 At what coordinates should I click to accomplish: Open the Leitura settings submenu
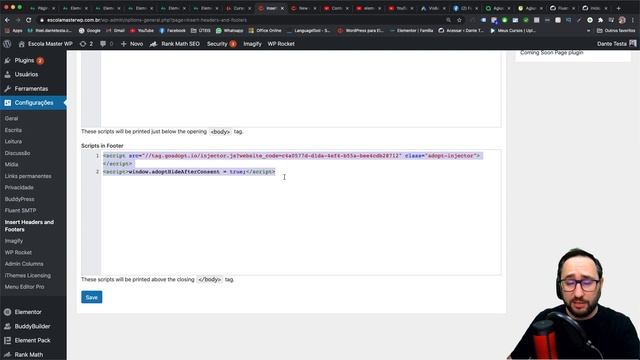[13, 141]
